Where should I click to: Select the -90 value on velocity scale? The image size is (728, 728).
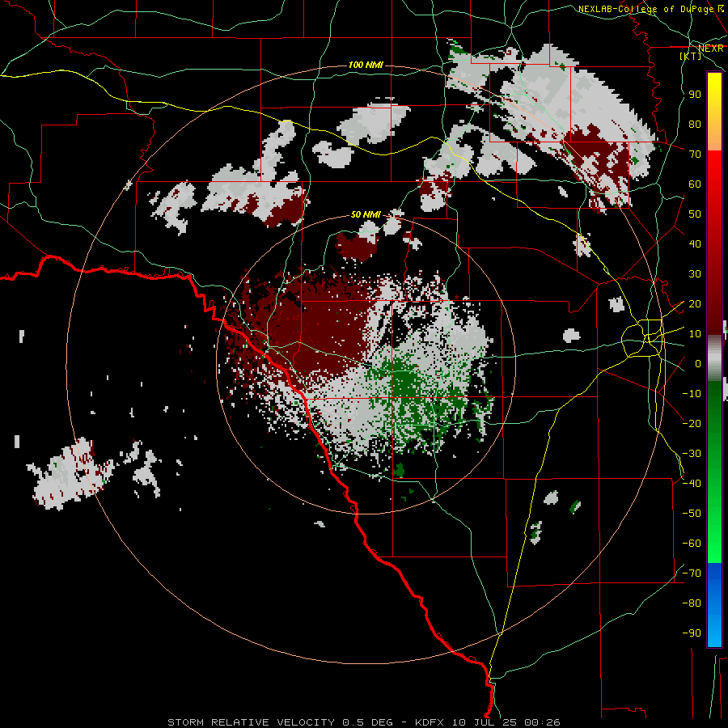click(x=692, y=633)
